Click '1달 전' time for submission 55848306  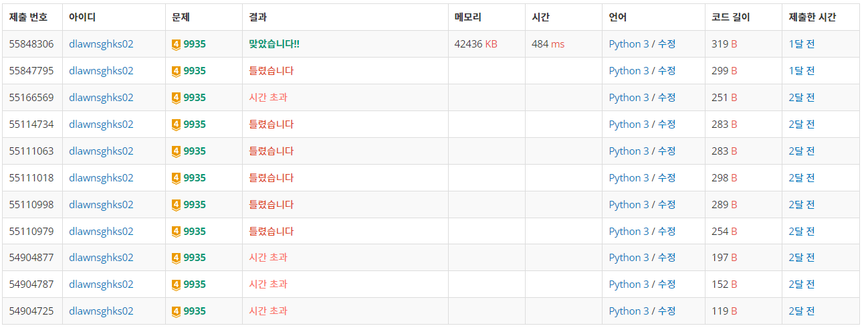tap(802, 44)
